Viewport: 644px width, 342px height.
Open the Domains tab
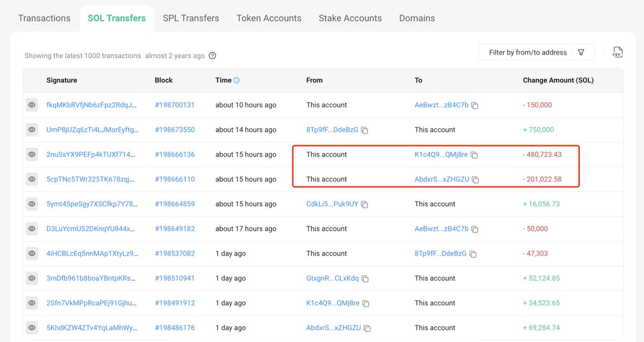pyautogui.click(x=417, y=18)
